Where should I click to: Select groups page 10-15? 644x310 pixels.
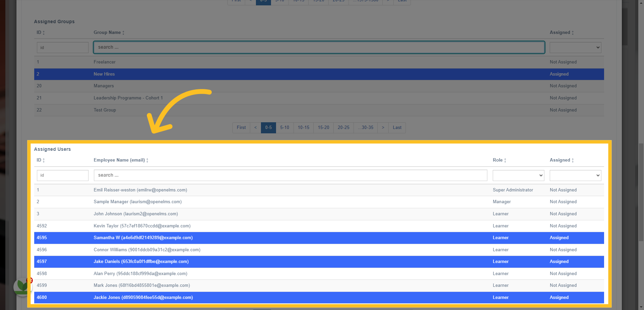click(x=304, y=128)
